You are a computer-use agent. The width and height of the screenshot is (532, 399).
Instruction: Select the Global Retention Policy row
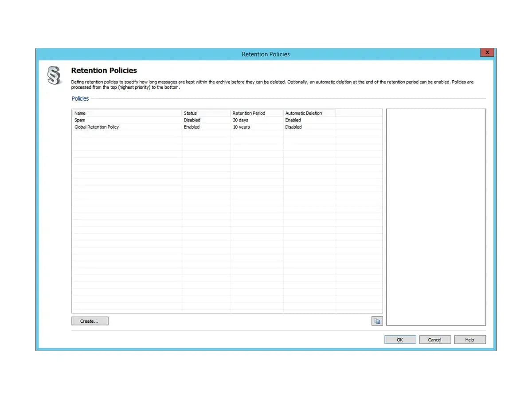pos(227,127)
